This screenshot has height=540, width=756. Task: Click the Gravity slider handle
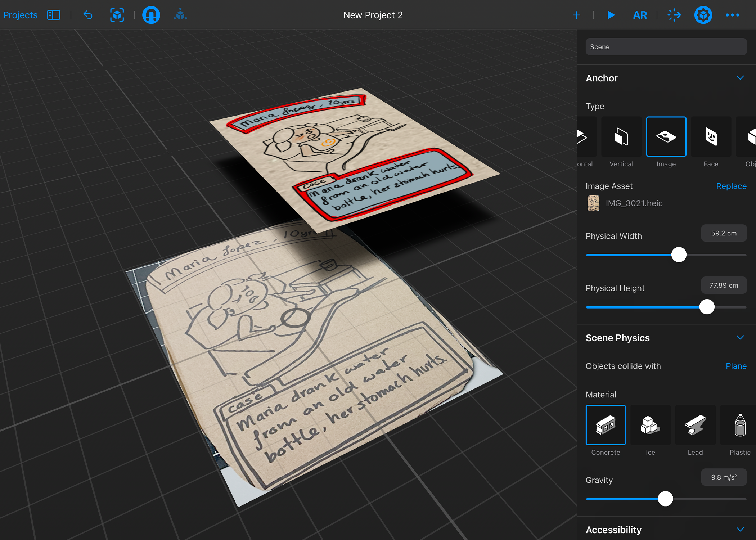(x=665, y=499)
